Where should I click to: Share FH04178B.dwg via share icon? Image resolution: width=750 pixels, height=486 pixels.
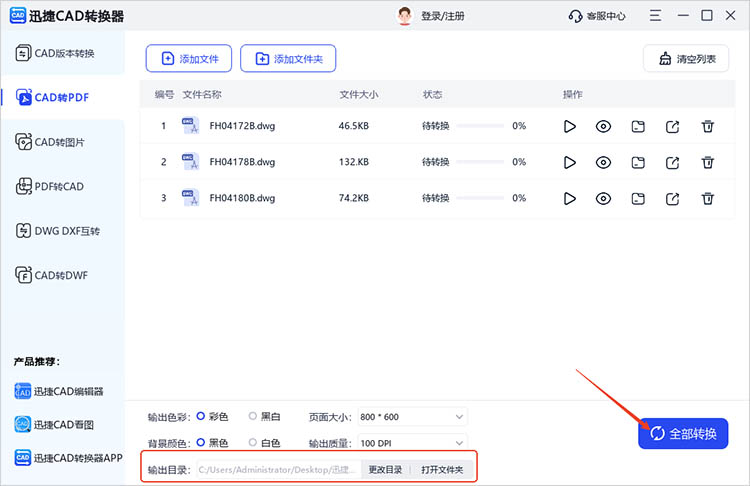point(673,163)
